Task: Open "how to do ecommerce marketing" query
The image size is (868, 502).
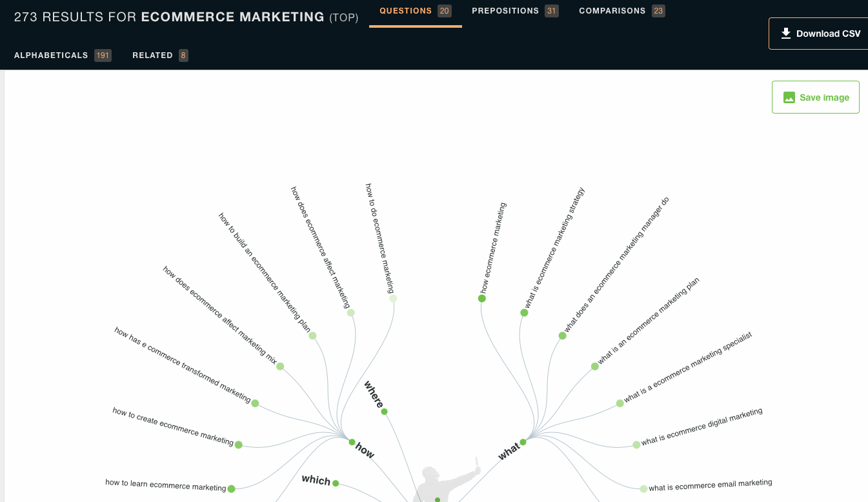Action: tap(379, 237)
